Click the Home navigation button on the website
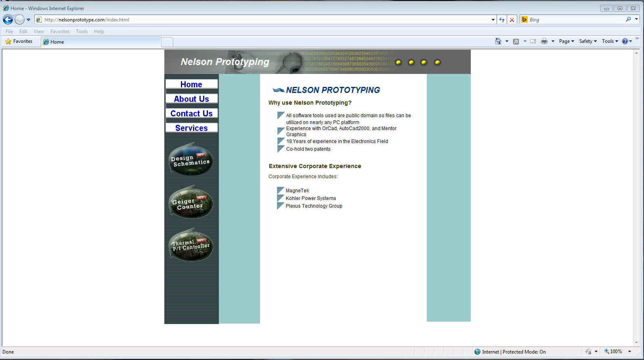The image size is (644, 360). tap(191, 84)
